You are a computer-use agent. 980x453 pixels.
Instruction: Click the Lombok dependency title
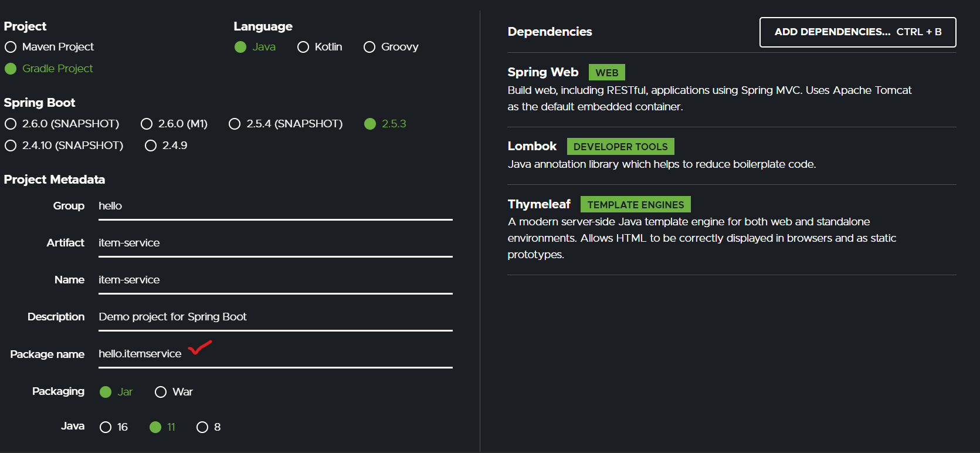click(532, 146)
